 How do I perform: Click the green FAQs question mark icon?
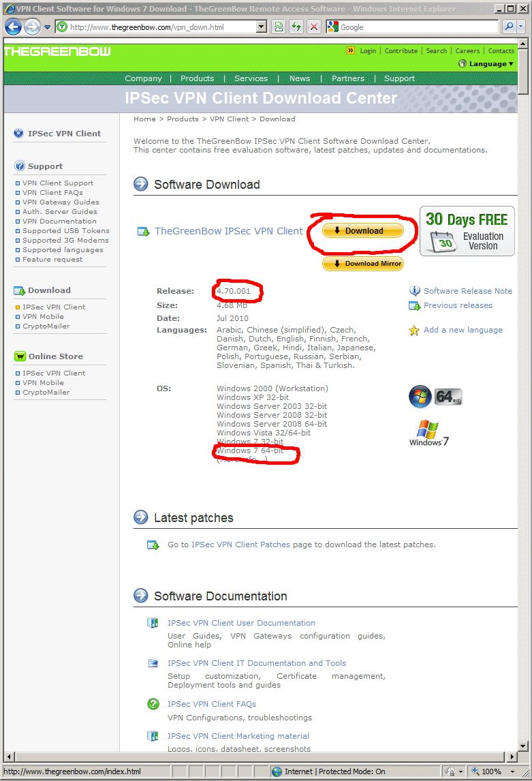point(153,704)
